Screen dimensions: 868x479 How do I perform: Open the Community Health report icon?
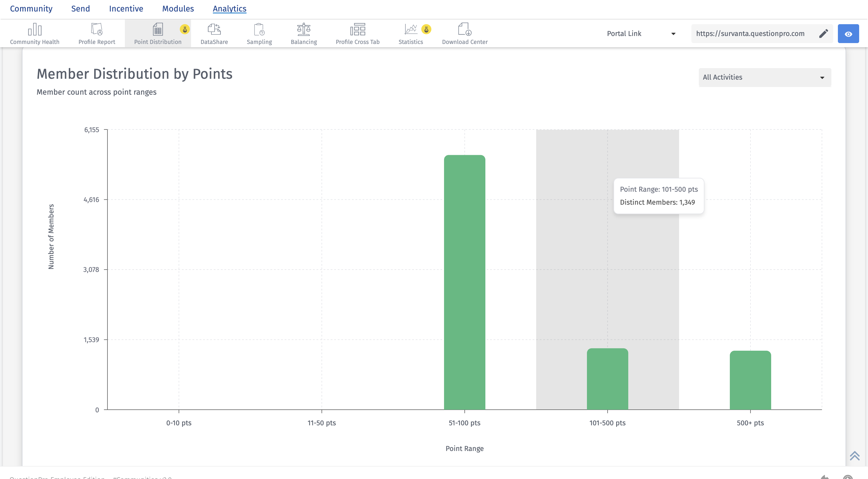pyautogui.click(x=34, y=29)
